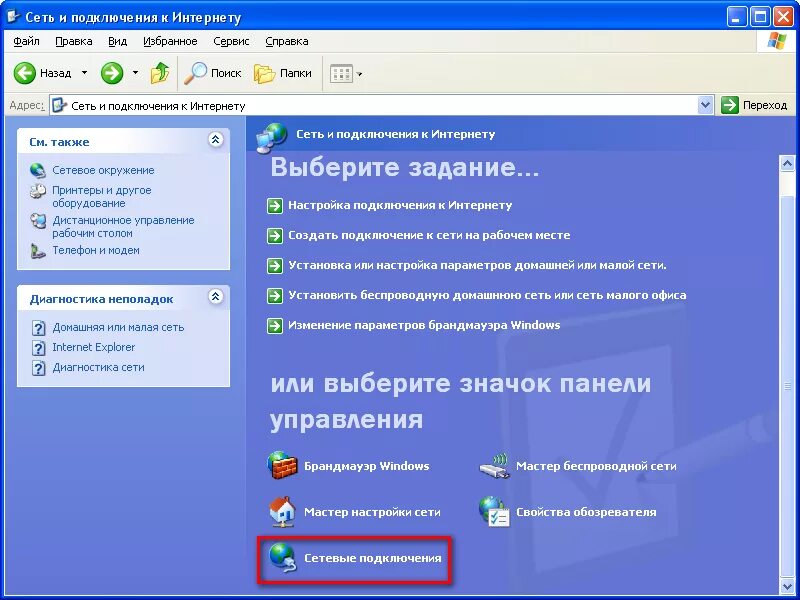Click the Сетевое окружение globe icon
Screen dimensions: 800x600
pyautogui.click(x=38, y=170)
